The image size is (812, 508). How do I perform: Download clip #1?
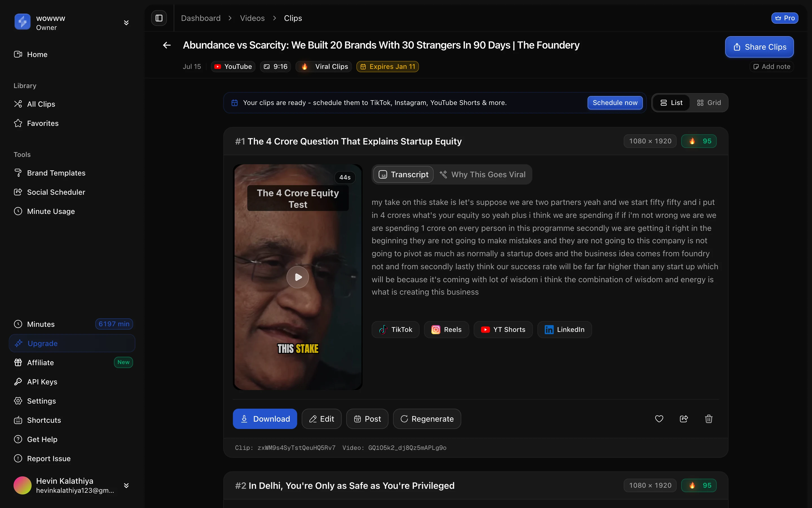pos(265,419)
